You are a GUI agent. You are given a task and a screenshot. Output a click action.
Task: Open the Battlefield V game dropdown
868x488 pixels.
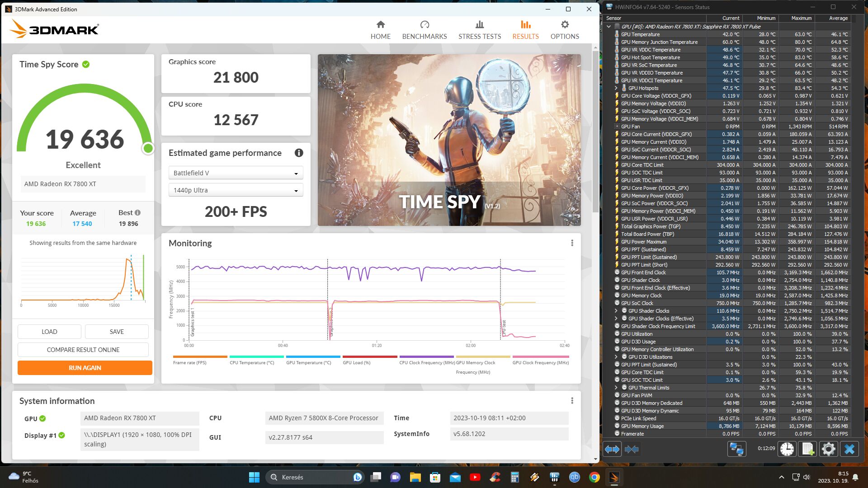[x=236, y=173]
